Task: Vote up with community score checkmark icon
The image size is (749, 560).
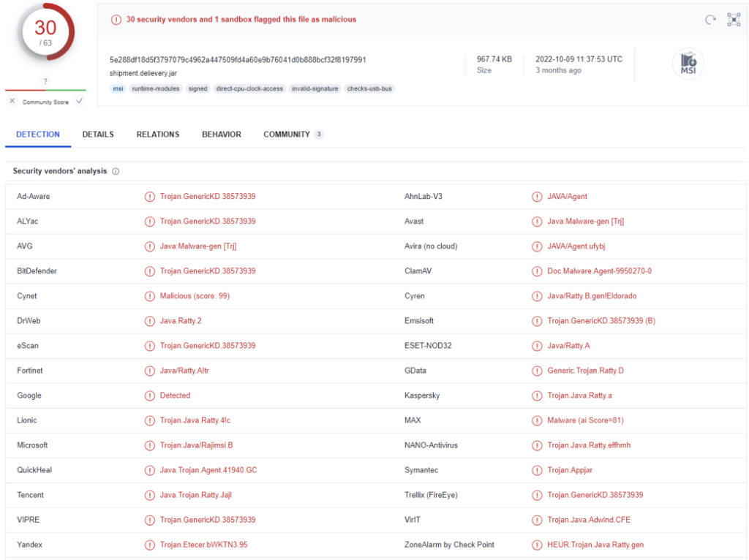Action: [x=79, y=101]
